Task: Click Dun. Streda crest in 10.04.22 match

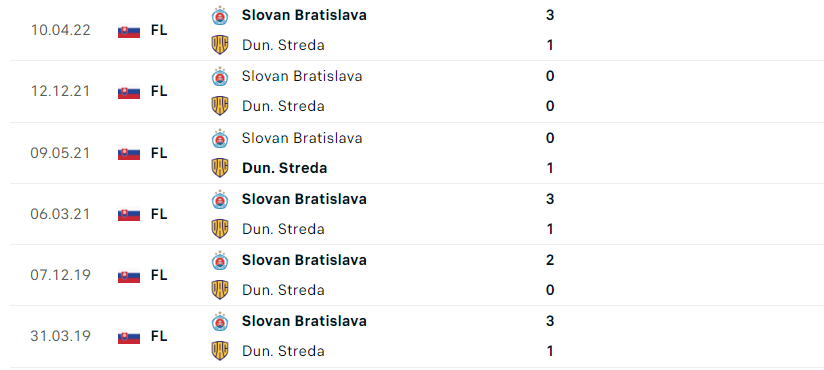Action: click(220, 45)
